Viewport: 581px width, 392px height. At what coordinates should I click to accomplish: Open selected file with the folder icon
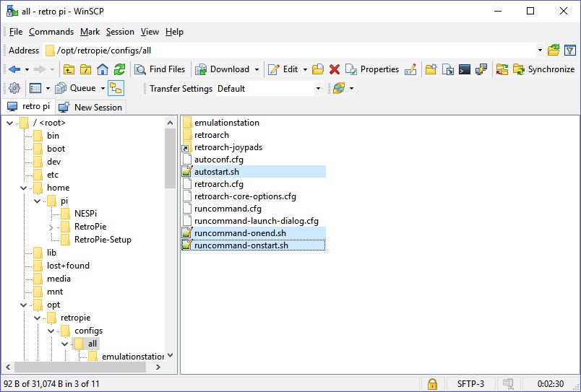coord(317,69)
